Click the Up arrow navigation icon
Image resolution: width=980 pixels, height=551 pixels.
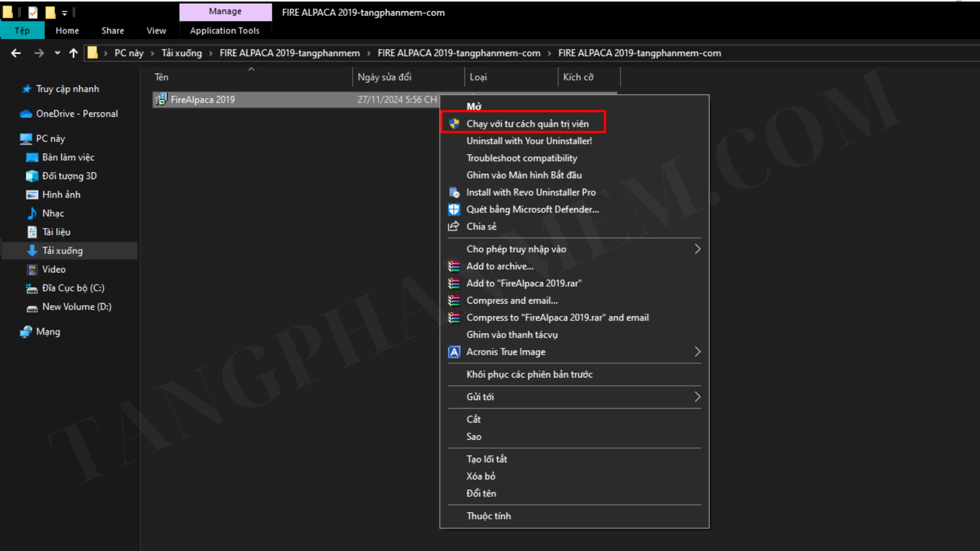pyautogui.click(x=73, y=53)
